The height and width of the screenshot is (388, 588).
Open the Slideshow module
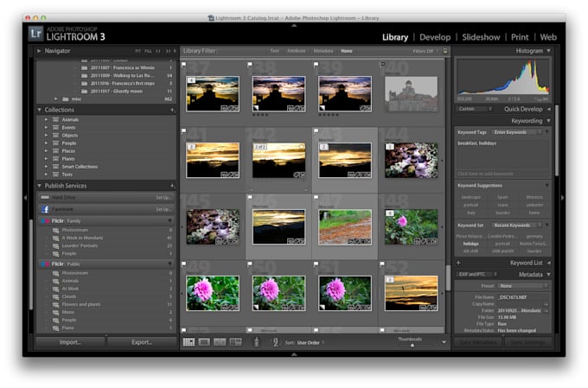[483, 37]
